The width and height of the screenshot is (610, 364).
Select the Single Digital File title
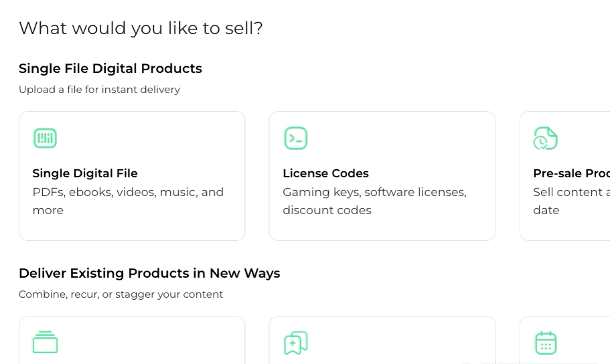point(85,173)
